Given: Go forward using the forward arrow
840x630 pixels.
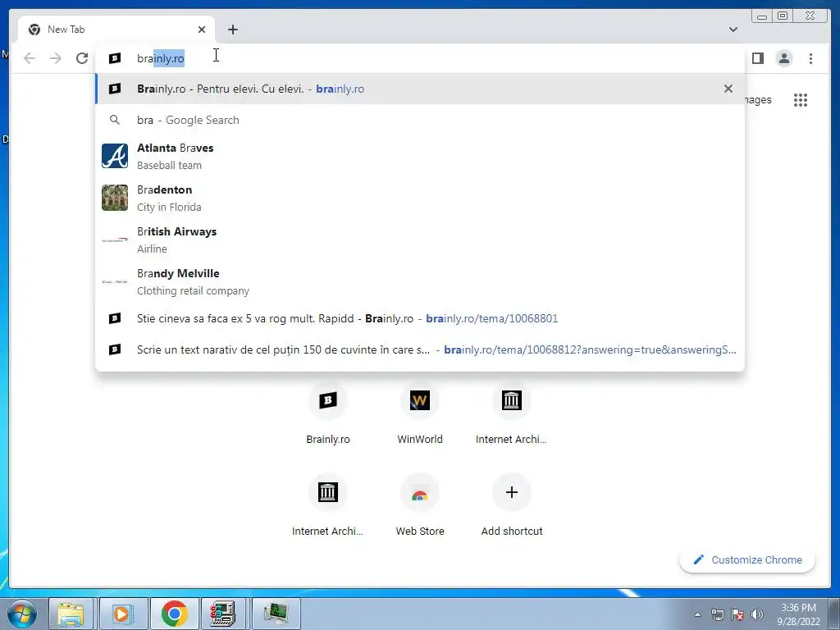Looking at the screenshot, I should coord(56,58).
